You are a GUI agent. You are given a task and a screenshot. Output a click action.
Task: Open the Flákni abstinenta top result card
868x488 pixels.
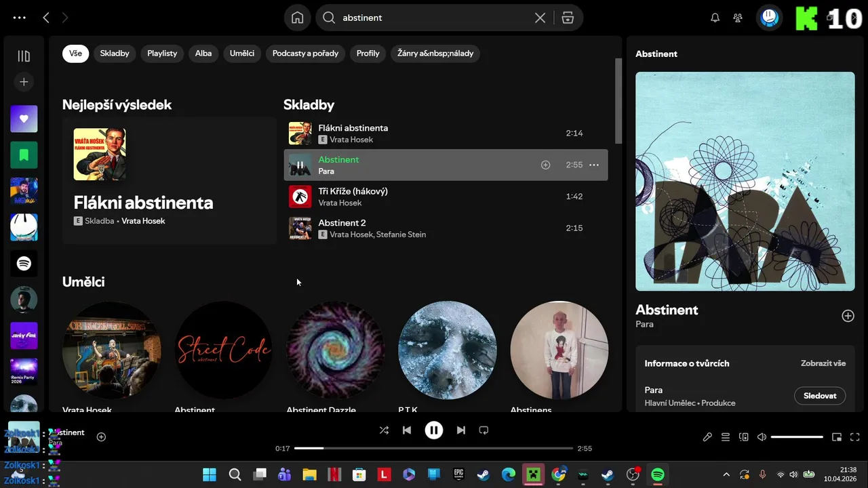[x=170, y=181]
